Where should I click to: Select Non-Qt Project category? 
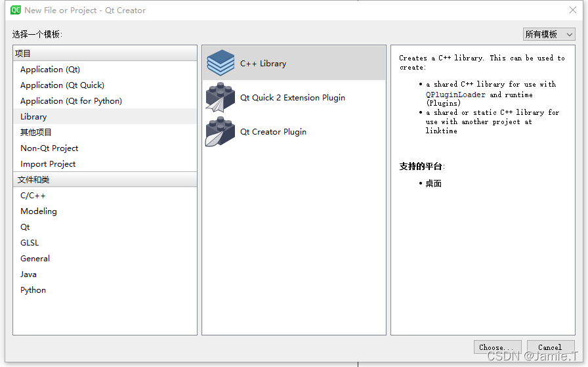(105, 148)
